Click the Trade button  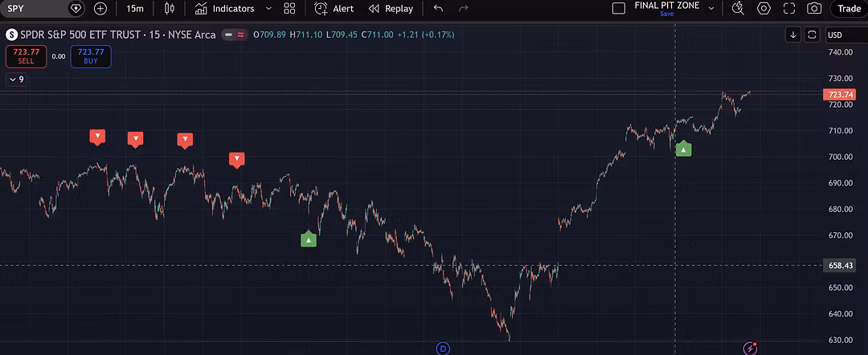[850, 8]
